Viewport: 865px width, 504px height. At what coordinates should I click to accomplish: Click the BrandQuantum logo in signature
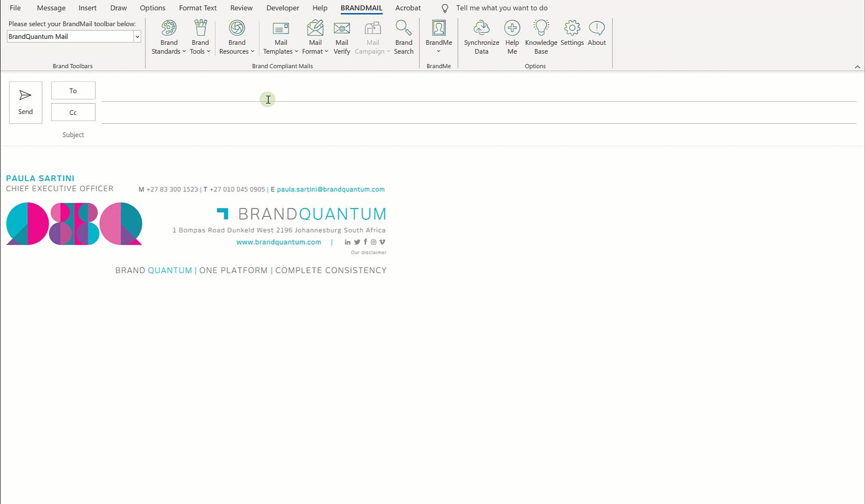(302, 214)
